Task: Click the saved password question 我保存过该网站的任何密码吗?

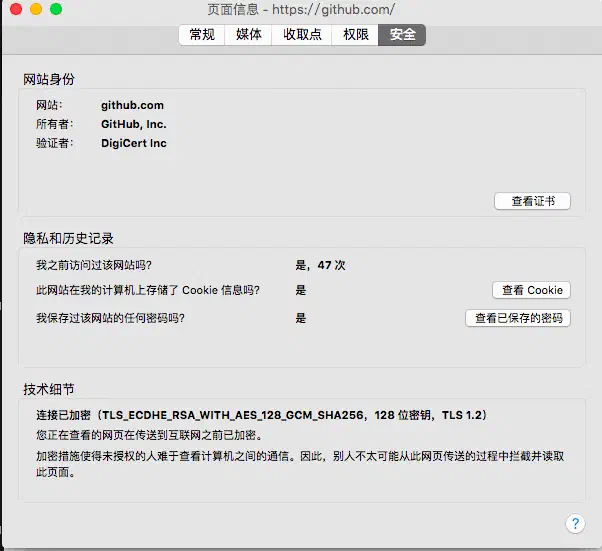Action: 111,318
